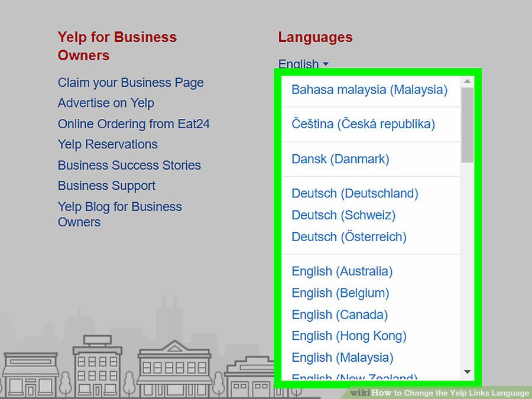Select Bahasa malaysia (Malaysia) language

369,90
